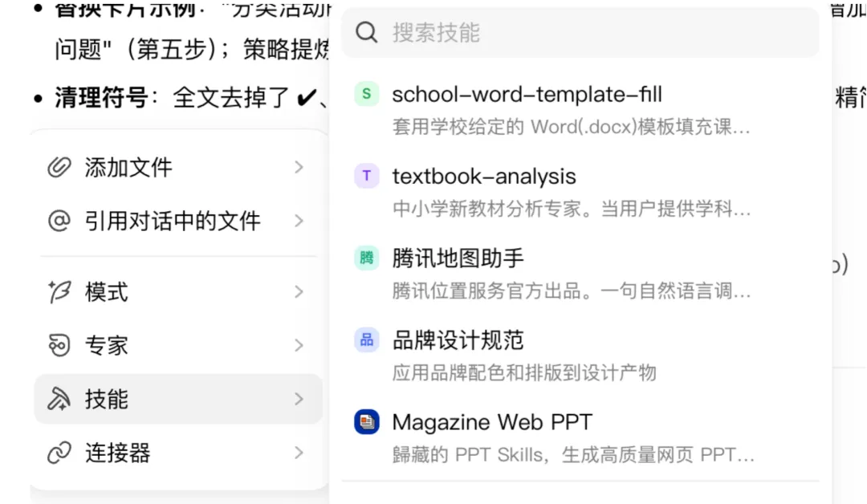Click the paperclip icon next to 添加文件
The height and width of the screenshot is (504, 867).
click(x=59, y=167)
